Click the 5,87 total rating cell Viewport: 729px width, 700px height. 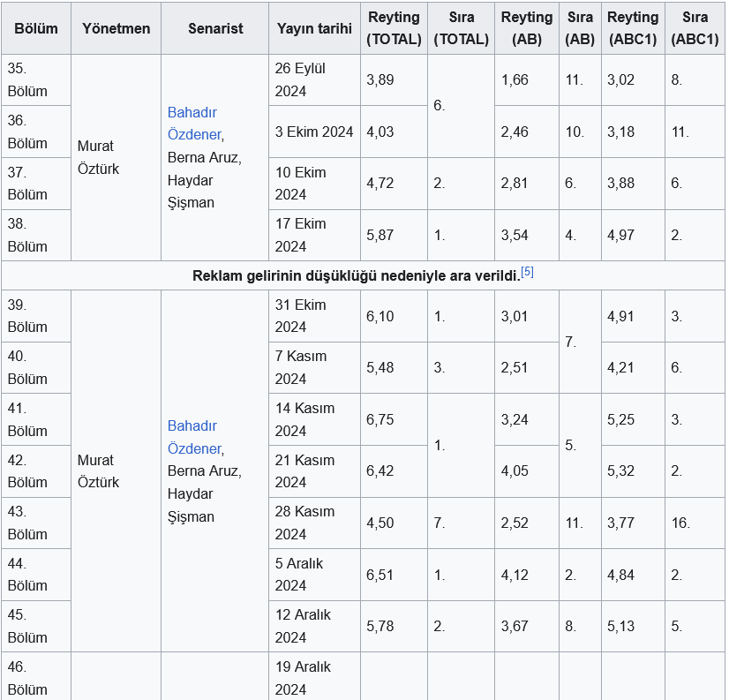tap(394, 236)
